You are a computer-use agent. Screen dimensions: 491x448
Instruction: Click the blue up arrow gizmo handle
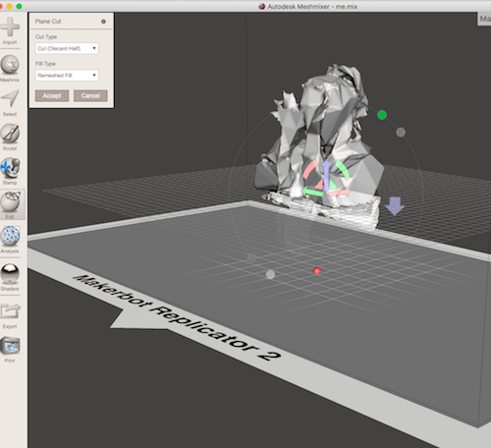click(326, 175)
